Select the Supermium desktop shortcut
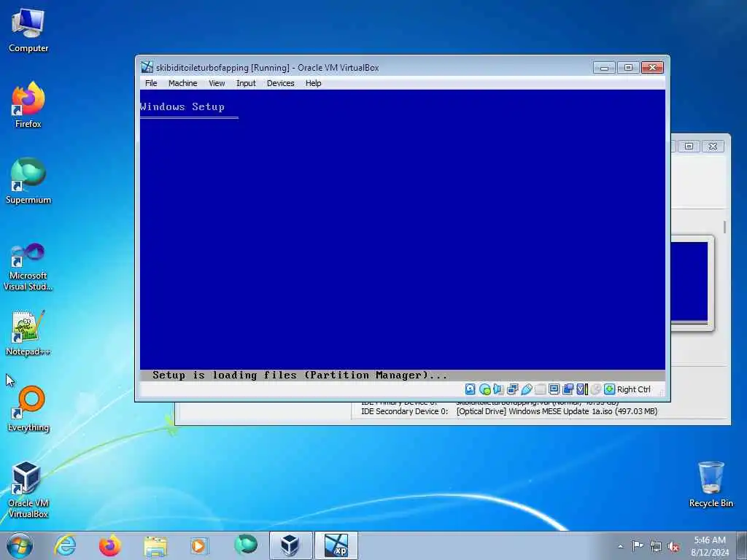This screenshot has width=747, height=560. click(x=28, y=181)
